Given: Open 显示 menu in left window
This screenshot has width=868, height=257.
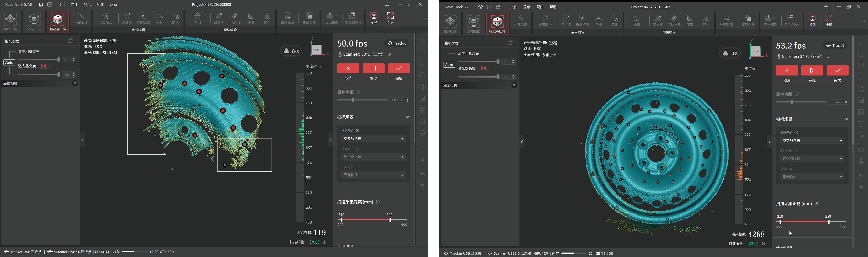Looking at the screenshot, I should [x=87, y=5].
